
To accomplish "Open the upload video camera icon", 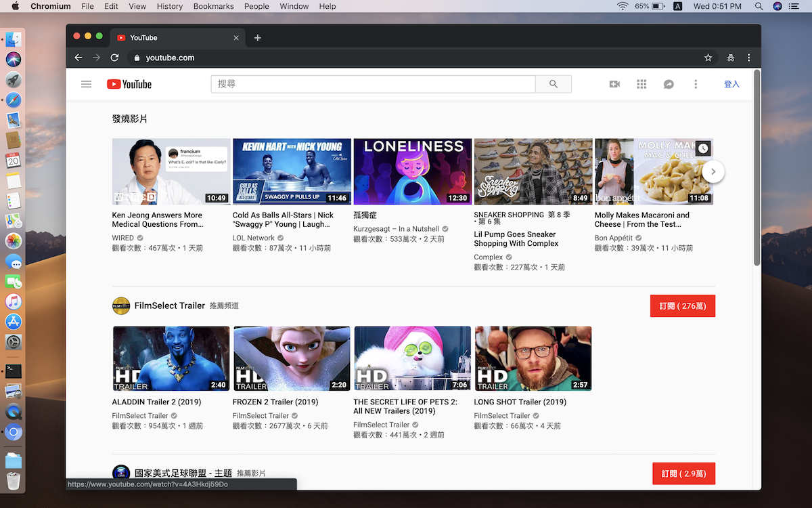I will (x=614, y=84).
